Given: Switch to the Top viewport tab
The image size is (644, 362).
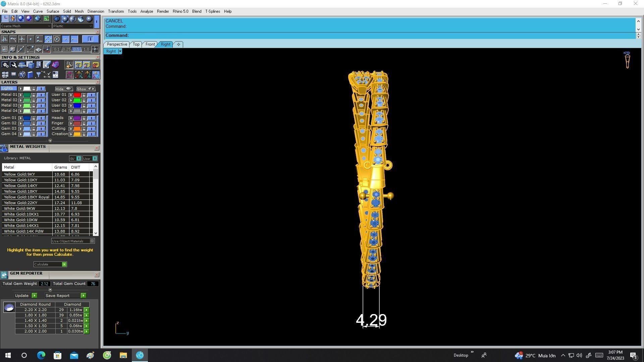Looking at the screenshot, I should pyautogui.click(x=136, y=44).
